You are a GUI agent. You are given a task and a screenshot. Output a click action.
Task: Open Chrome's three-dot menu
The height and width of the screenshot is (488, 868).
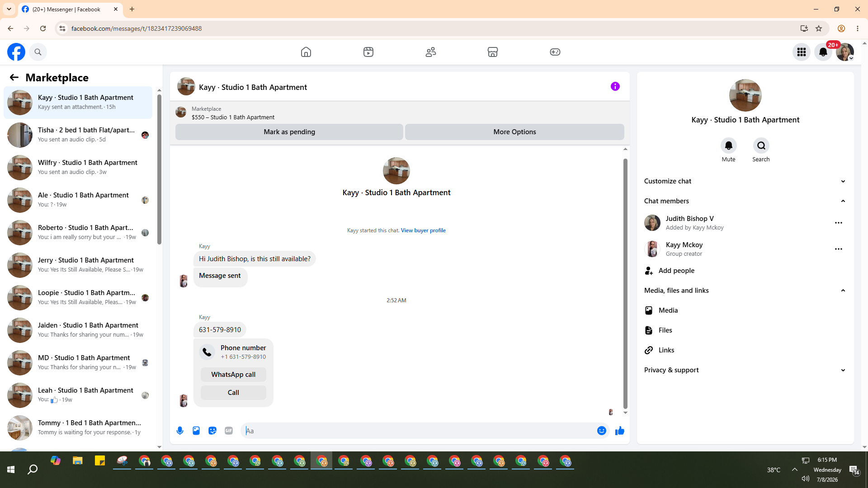(858, 28)
